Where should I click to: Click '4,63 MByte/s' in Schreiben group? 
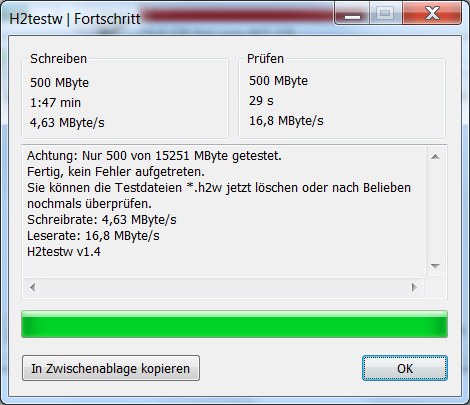click(67, 123)
